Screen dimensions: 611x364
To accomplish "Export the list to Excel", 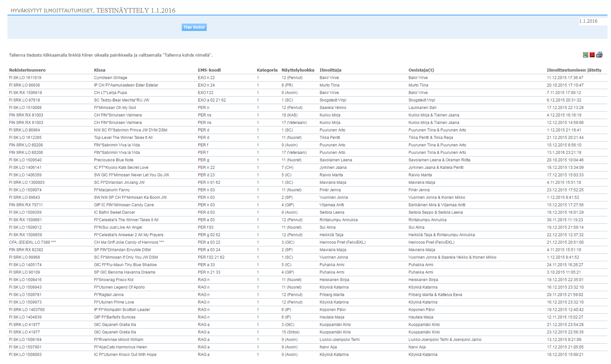I will point(585,55).
